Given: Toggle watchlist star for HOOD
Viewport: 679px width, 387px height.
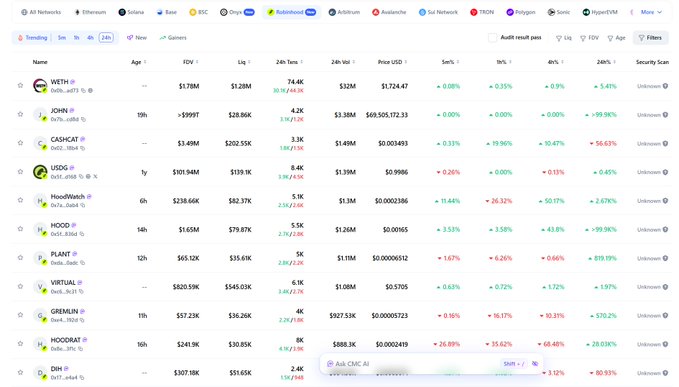Looking at the screenshot, I should (x=20, y=229).
